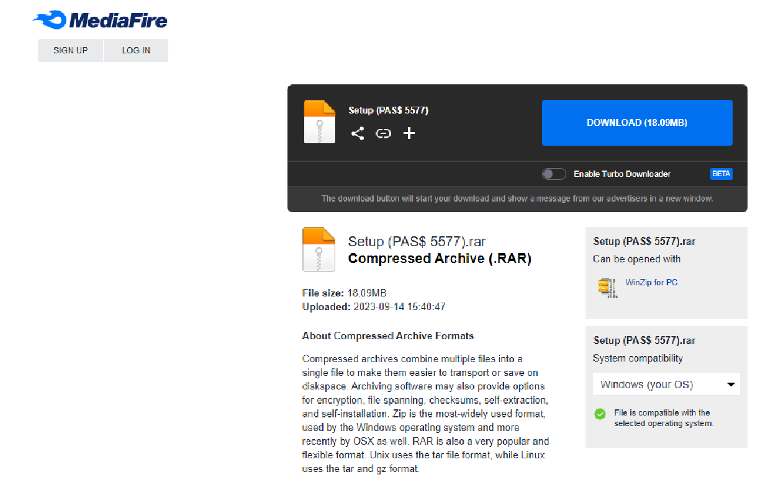Enable the Turbo Downloader toggle switch
This screenshot has width=774, height=498.
coord(554,174)
